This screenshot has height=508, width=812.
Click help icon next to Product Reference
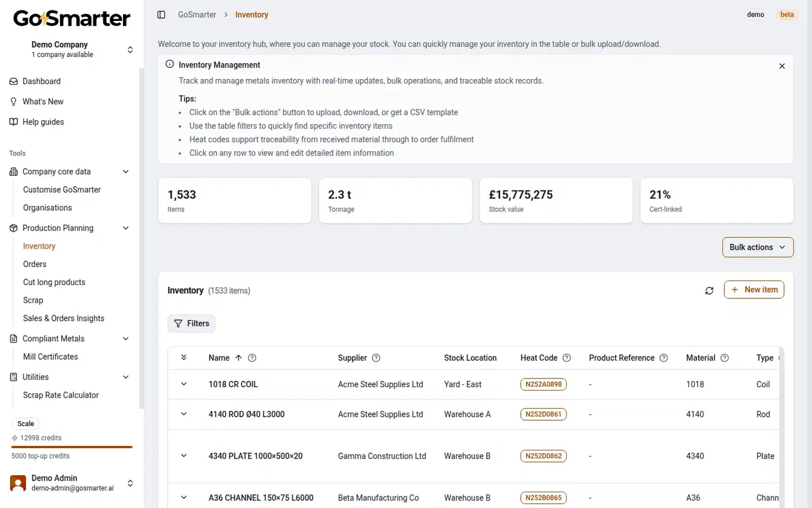tap(664, 358)
